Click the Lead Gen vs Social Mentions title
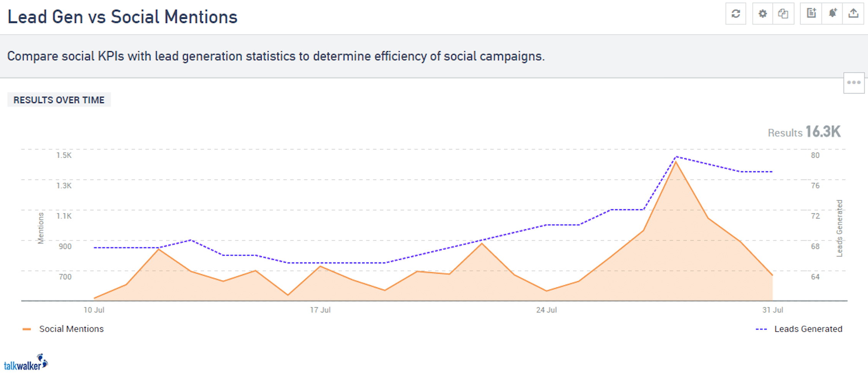This screenshot has height=373, width=868. pyautogui.click(x=123, y=17)
